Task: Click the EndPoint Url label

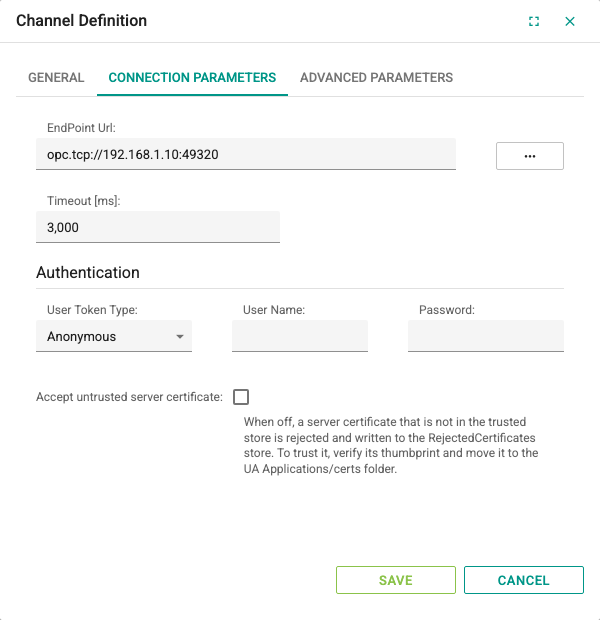Action: [x=81, y=128]
